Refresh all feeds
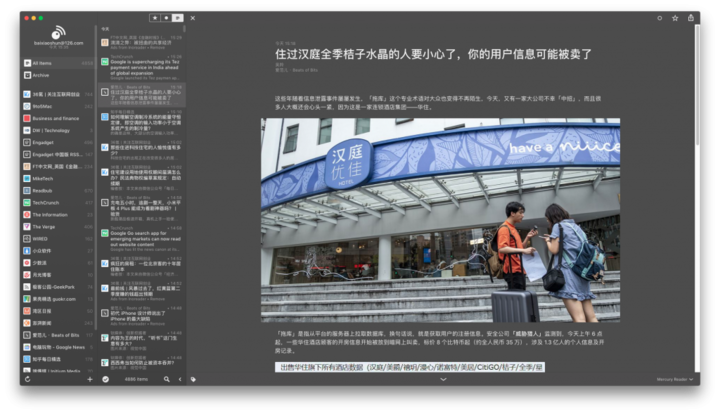This screenshot has width=720, height=414. point(28,379)
